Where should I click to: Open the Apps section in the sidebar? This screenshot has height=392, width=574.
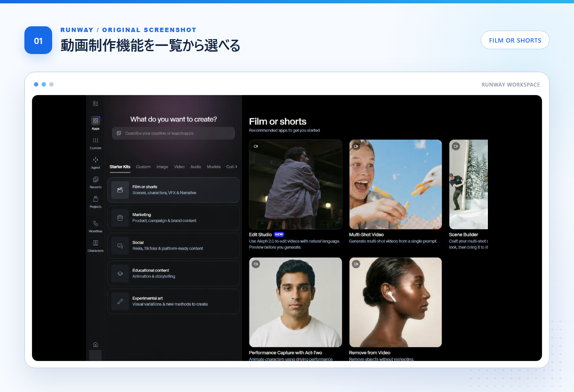96,123
